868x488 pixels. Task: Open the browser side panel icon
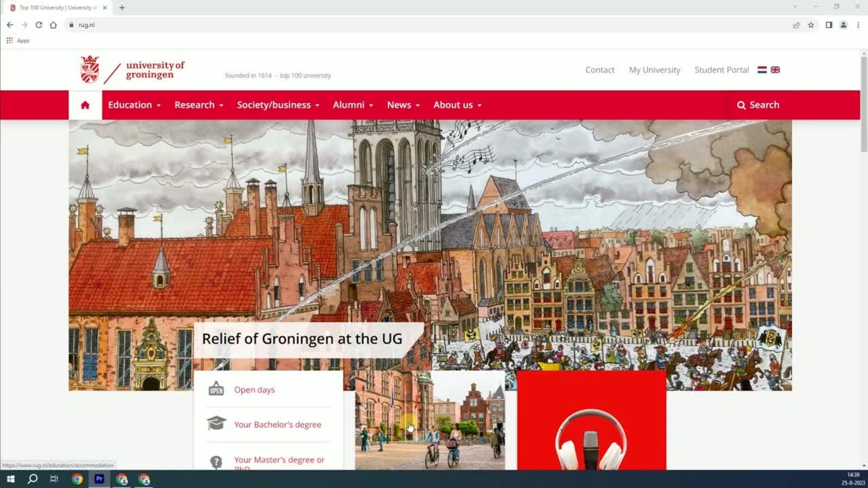click(x=829, y=25)
